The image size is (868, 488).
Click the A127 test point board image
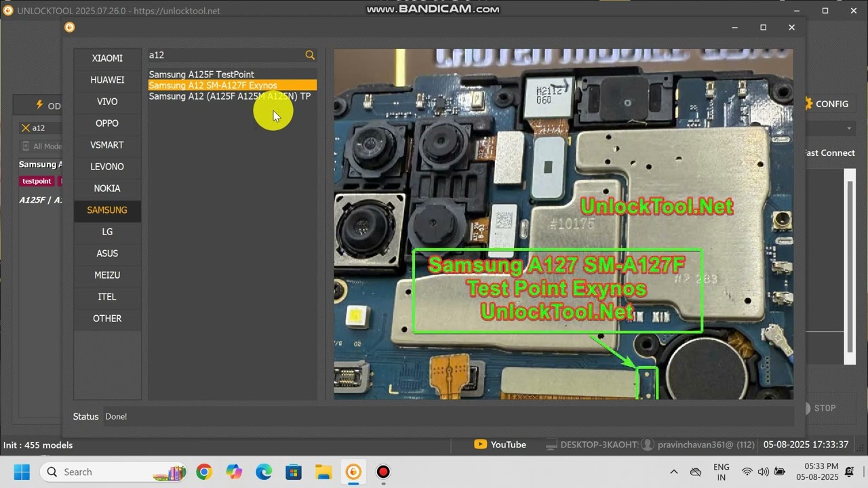(x=564, y=224)
